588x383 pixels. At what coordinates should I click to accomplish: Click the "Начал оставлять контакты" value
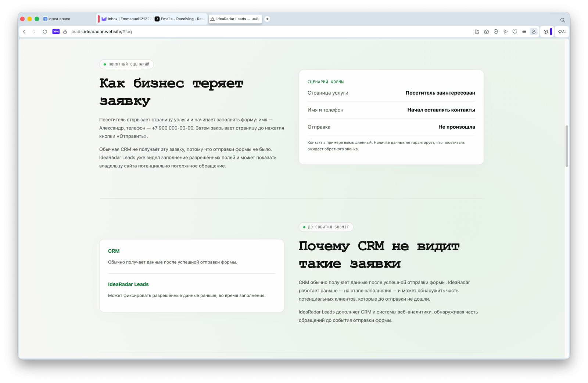[x=441, y=110]
